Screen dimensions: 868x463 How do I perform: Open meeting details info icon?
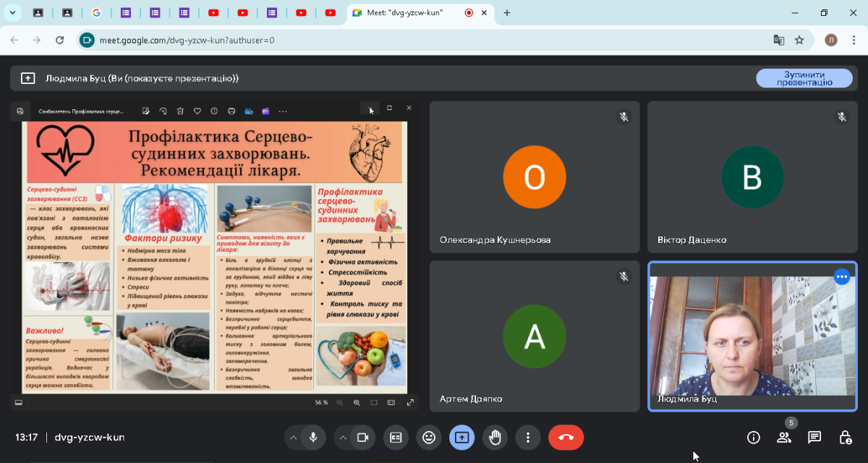(x=754, y=437)
